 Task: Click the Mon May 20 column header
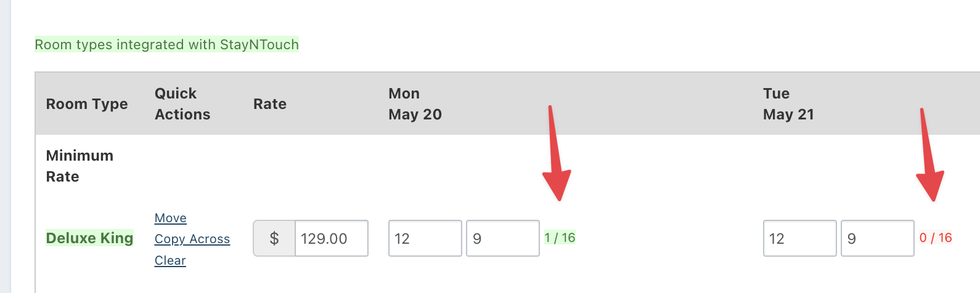415,104
